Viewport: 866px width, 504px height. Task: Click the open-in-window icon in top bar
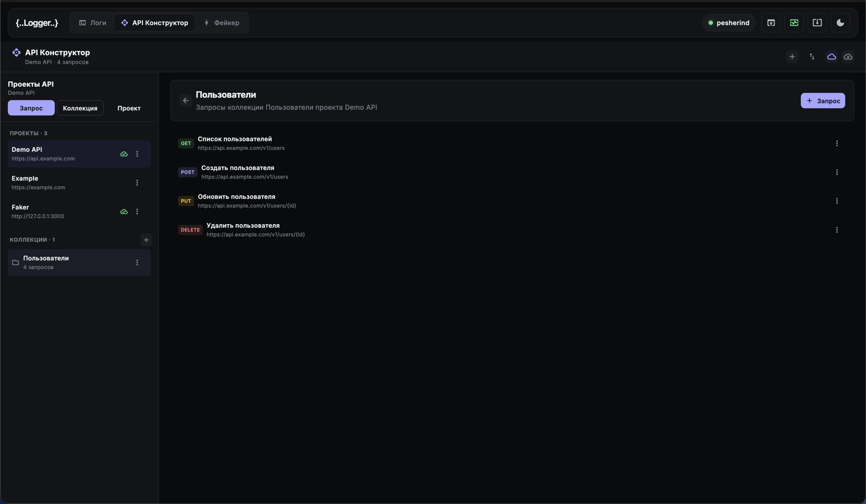(x=771, y=23)
